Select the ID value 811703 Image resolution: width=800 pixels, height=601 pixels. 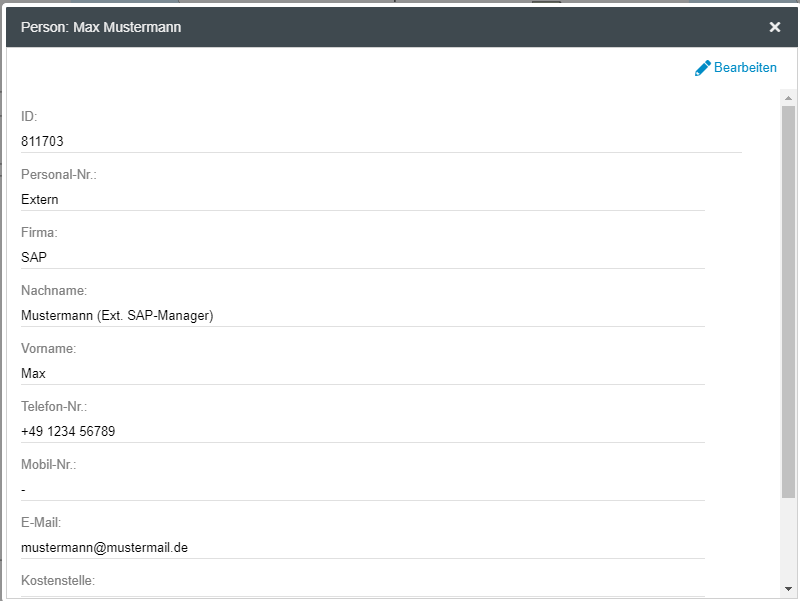pos(42,142)
